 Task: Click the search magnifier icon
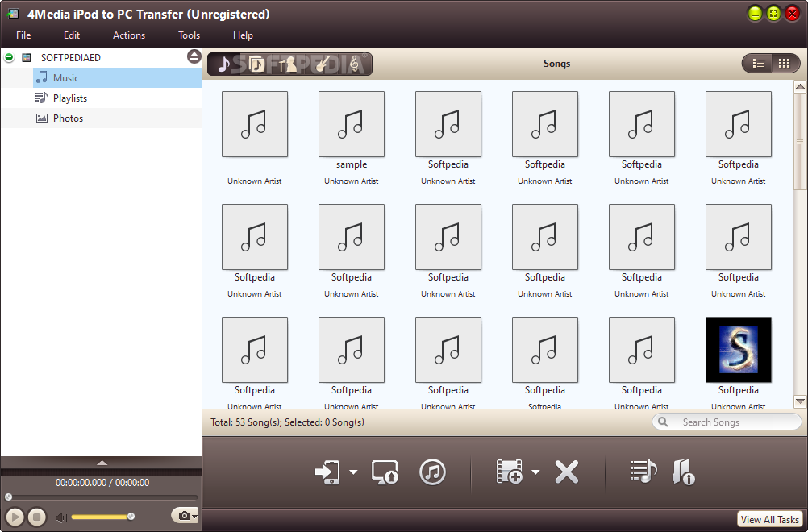(663, 422)
